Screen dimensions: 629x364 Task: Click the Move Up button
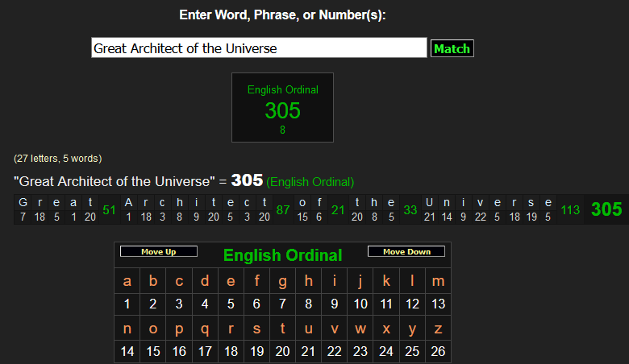click(x=159, y=252)
